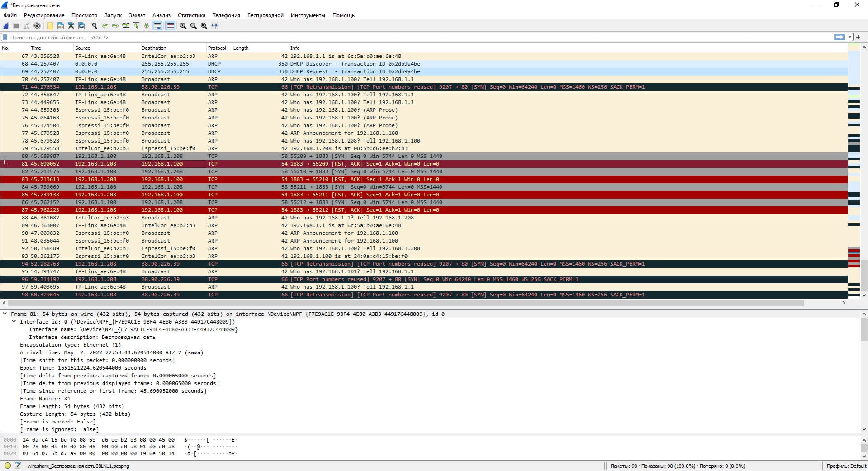
Task: Open the Статистика menu
Action: 191,15
